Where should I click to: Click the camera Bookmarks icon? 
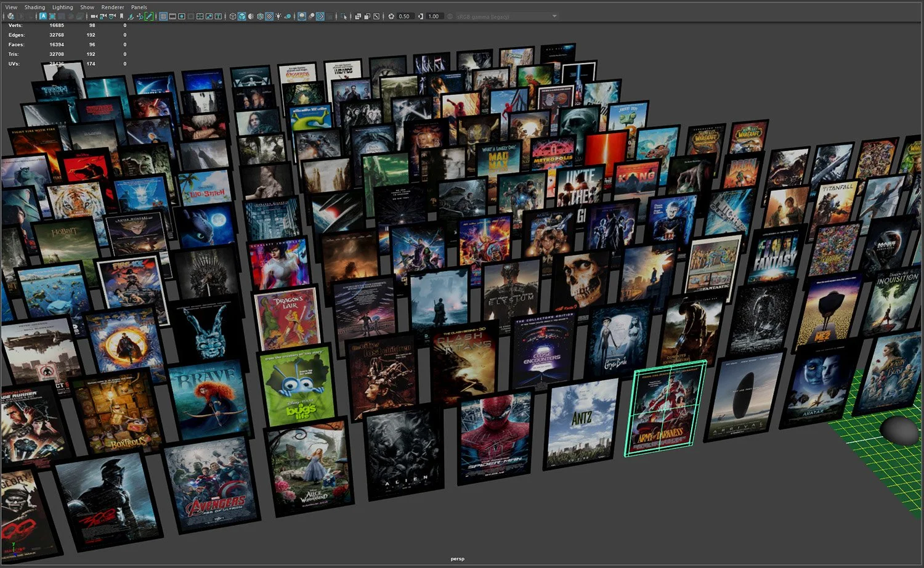click(121, 16)
